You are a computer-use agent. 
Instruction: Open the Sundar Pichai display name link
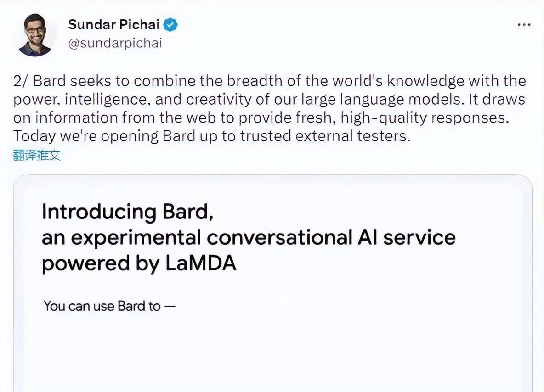[114, 25]
